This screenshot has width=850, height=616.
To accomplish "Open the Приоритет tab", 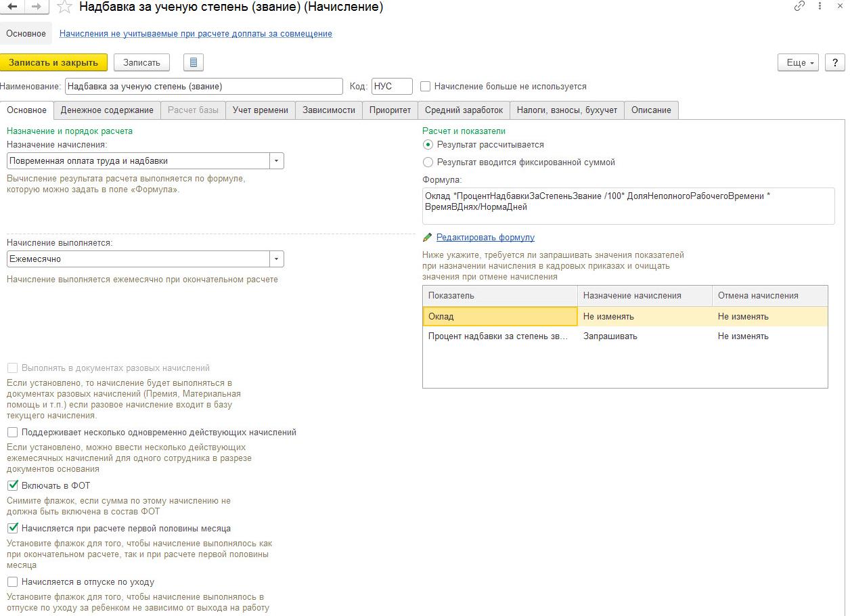I will pyautogui.click(x=390, y=110).
